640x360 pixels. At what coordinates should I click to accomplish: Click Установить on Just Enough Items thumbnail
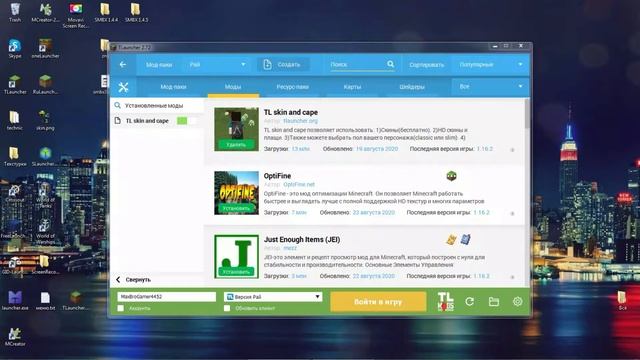point(236,272)
